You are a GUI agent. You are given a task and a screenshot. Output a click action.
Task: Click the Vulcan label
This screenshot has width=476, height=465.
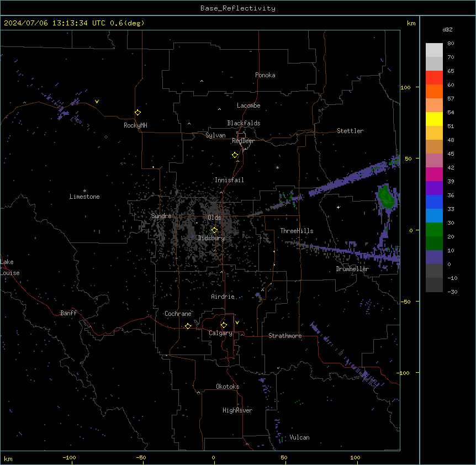pos(299,437)
